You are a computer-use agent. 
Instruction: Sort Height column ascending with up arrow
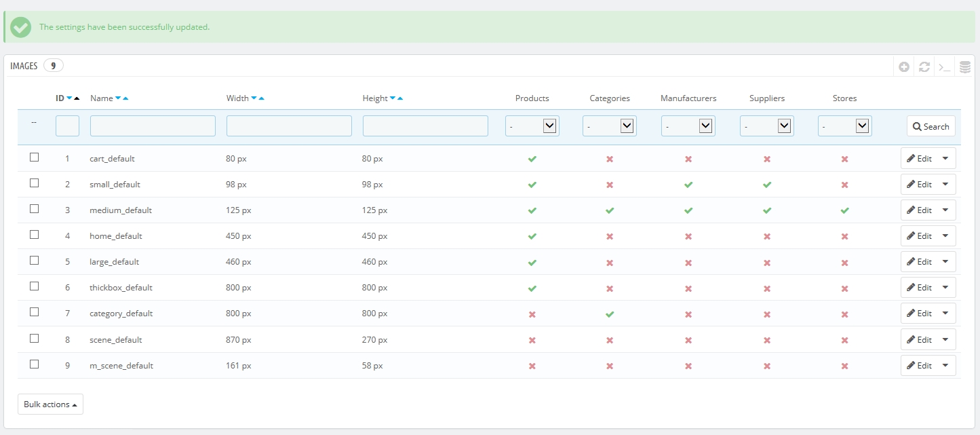[400, 98]
